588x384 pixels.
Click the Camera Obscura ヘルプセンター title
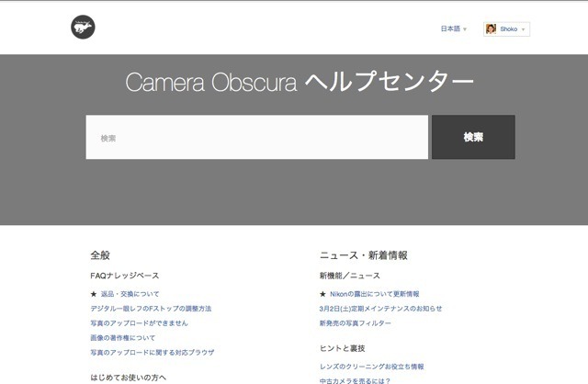tap(300, 82)
